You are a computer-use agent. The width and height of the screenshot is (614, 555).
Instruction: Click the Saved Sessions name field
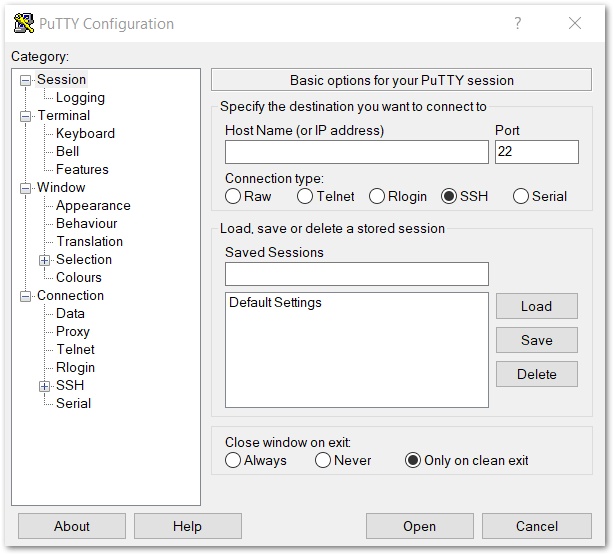(x=357, y=274)
